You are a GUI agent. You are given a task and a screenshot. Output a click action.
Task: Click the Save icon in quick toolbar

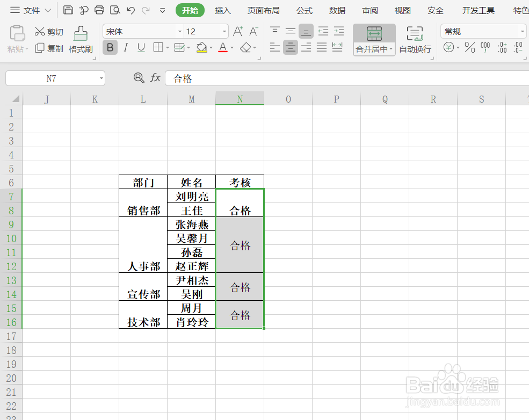coord(68,10)
